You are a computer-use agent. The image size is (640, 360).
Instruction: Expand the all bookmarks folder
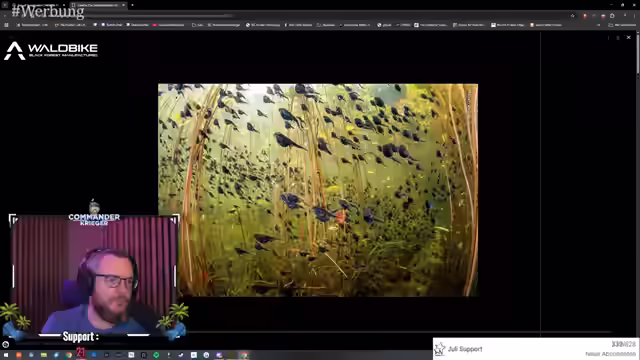(623, 25)
